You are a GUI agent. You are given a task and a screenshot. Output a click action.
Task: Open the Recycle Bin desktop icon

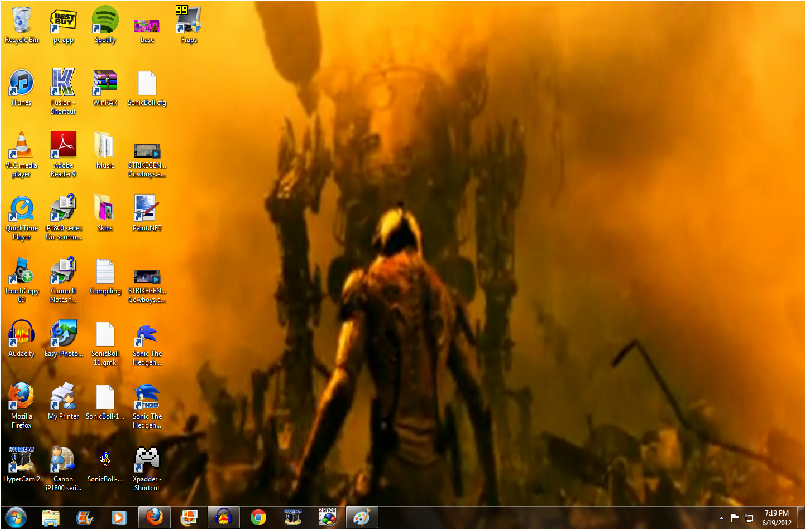point(21,25)
